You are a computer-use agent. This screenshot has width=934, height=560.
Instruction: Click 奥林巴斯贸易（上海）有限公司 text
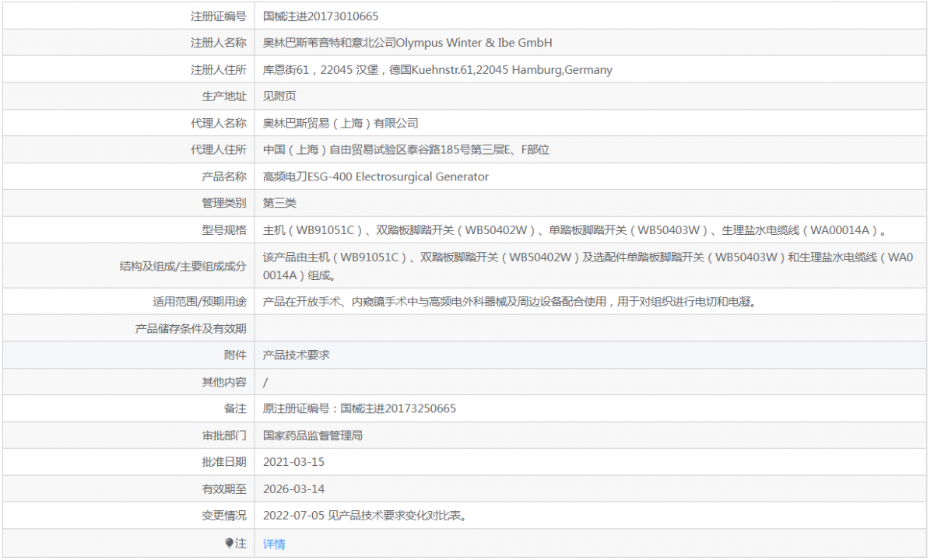click(341, 123)
